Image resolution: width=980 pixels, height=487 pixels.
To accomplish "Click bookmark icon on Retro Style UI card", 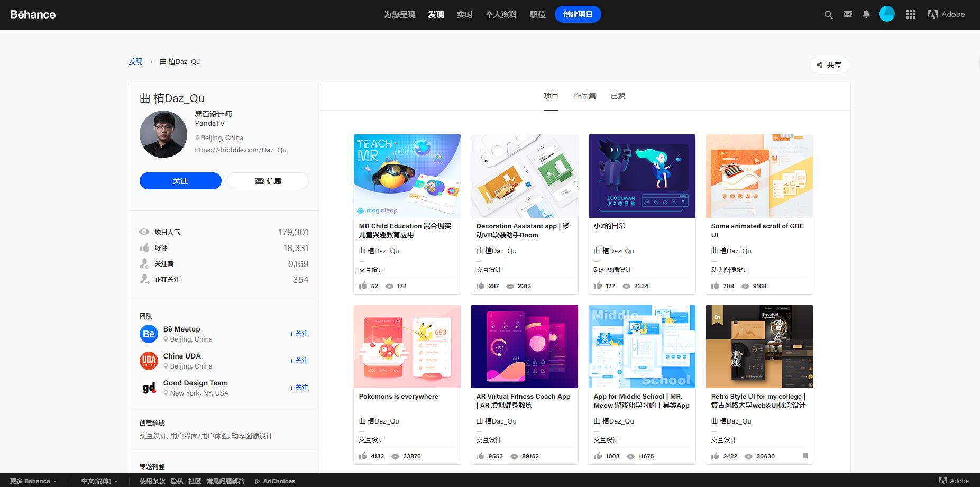I will click(x=805, y=456).
